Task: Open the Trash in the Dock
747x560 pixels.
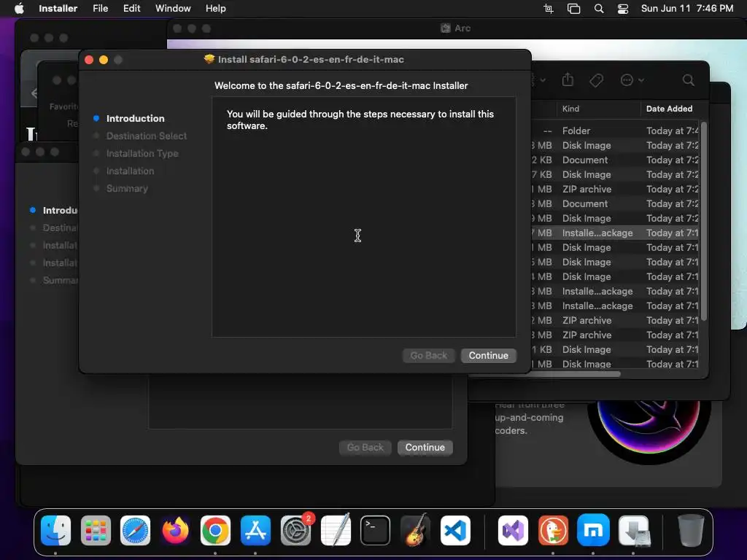Action: point(691,530)
